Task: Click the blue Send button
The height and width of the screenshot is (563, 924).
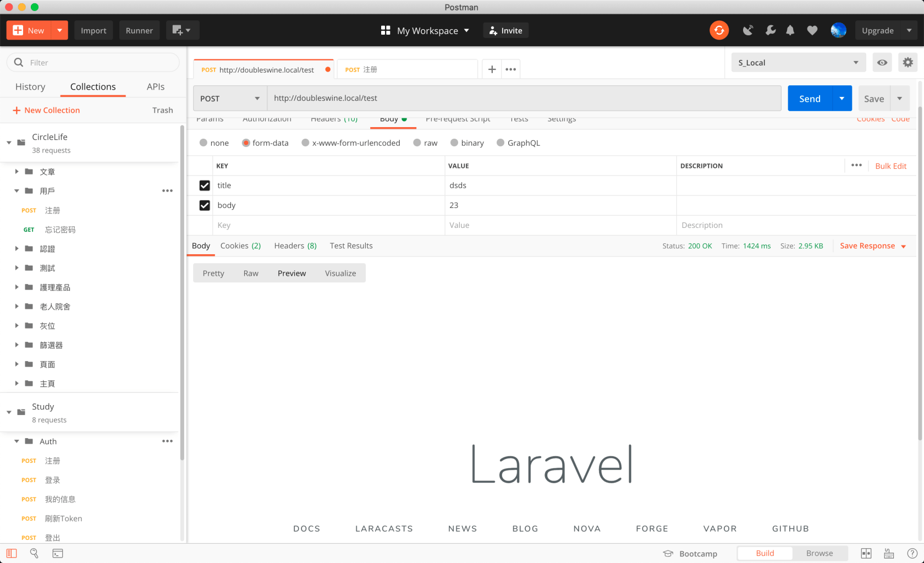Action: pos(810,99)
